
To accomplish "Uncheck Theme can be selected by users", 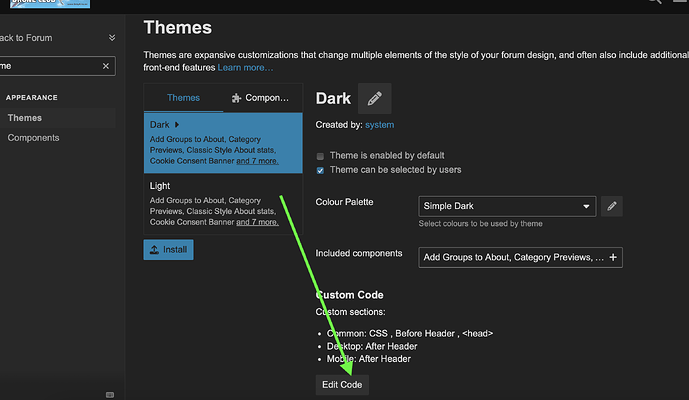I will (x=320, y=171).
